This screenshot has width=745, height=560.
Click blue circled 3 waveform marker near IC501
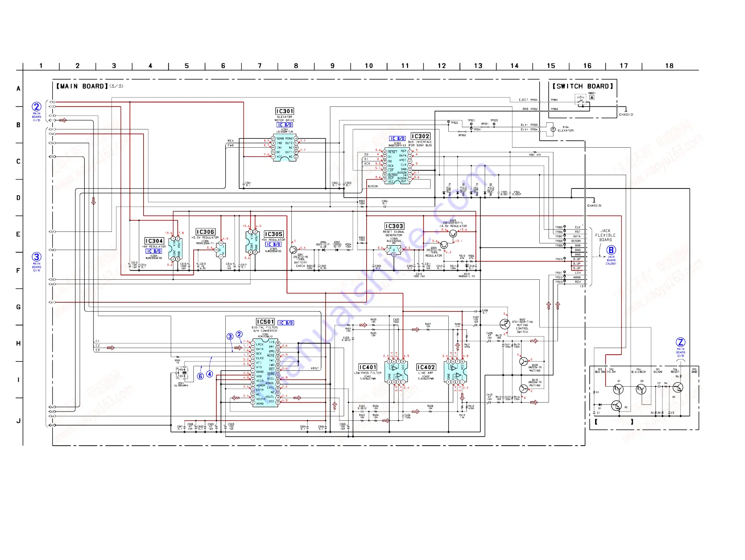[230, 337]
